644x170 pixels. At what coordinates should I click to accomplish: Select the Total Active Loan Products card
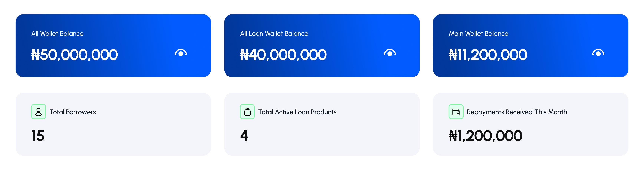coord(322,124)
